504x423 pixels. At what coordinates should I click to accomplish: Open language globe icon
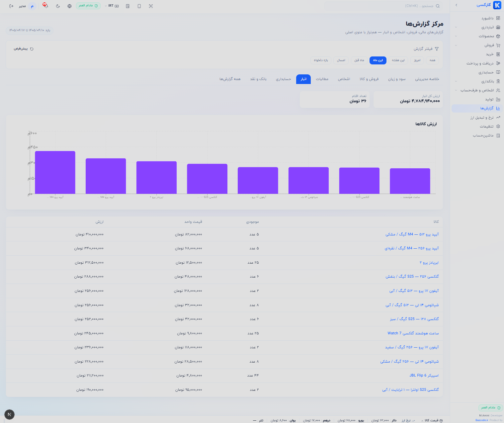tap(69, 6)
